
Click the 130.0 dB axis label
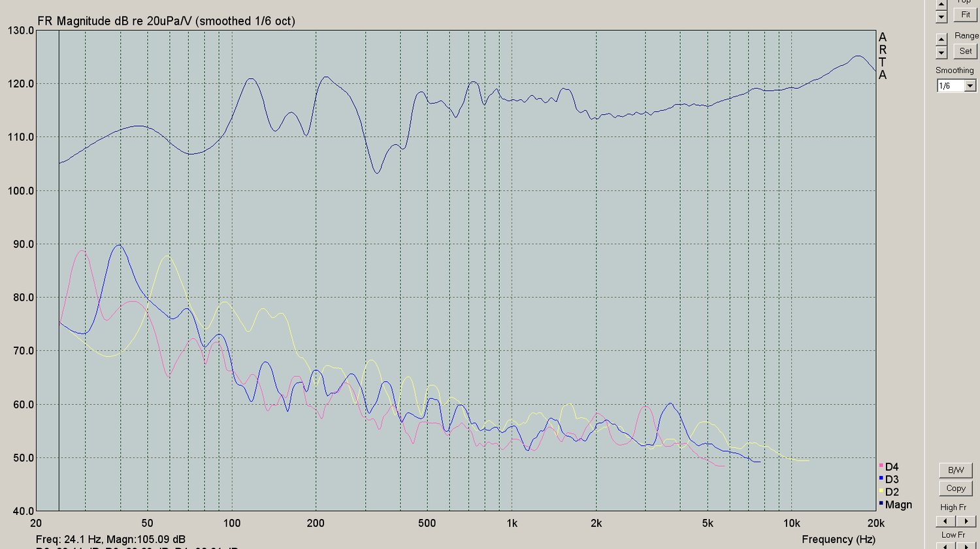click(x=21, y=31)
